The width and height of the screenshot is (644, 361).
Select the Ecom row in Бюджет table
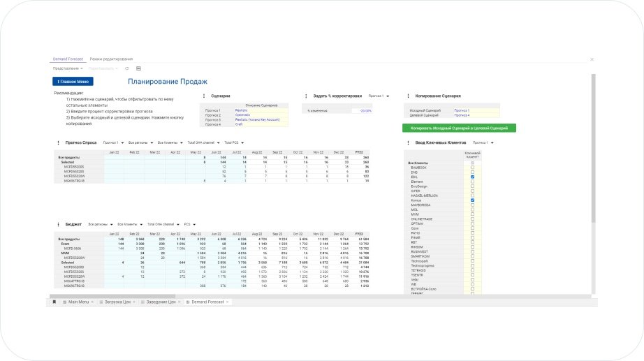tap(212, 244)
